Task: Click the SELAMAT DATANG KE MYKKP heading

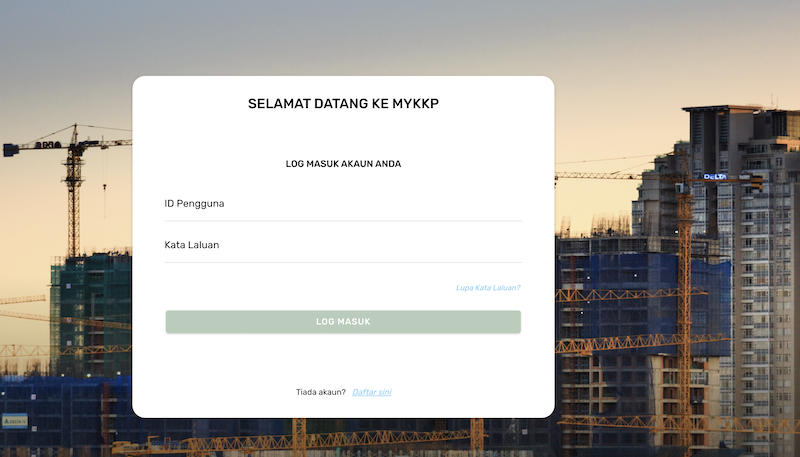Action: coord(343,104)
